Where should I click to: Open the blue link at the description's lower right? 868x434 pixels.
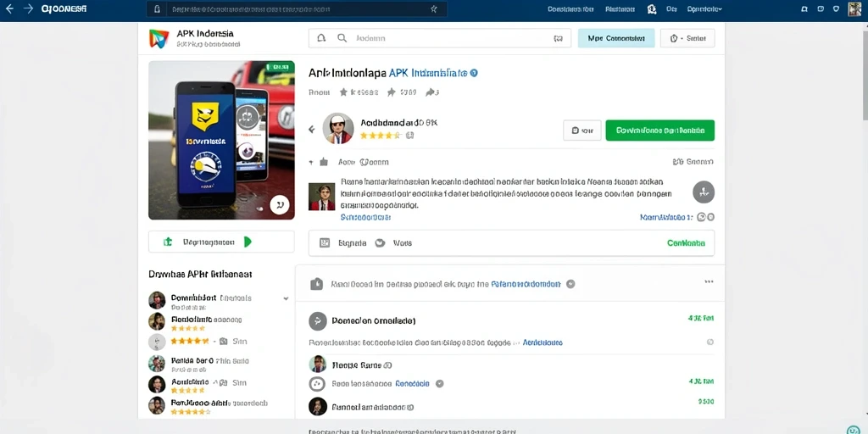[x=666, y=218]
